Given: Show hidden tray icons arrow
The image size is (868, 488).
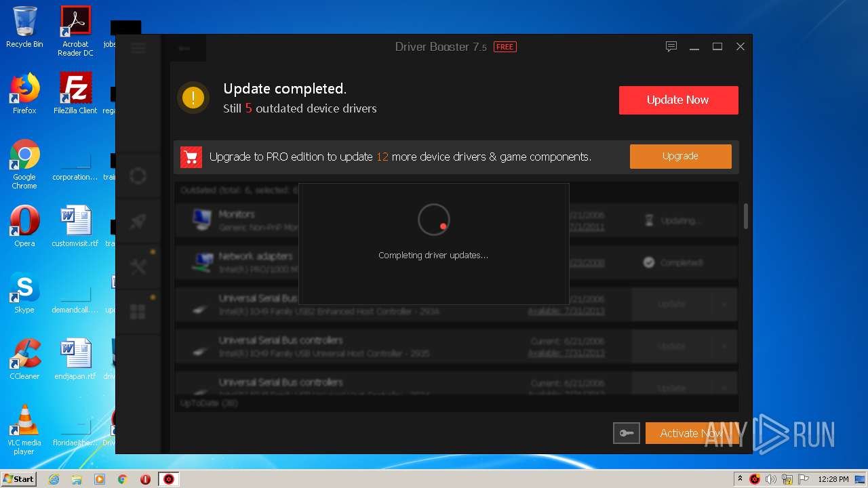Looking at the screenshot, I should (x=740, y=479).
